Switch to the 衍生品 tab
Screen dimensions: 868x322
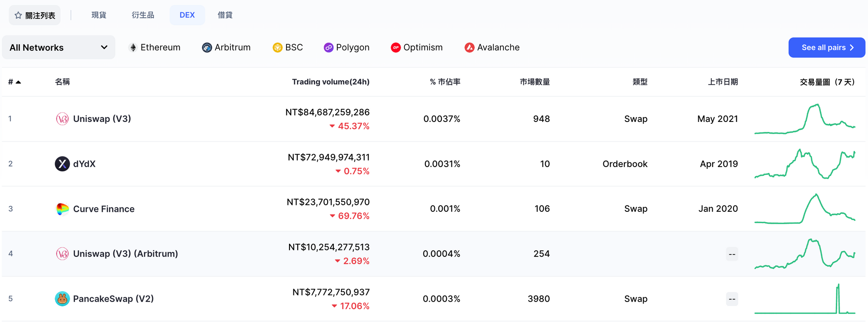143,15
